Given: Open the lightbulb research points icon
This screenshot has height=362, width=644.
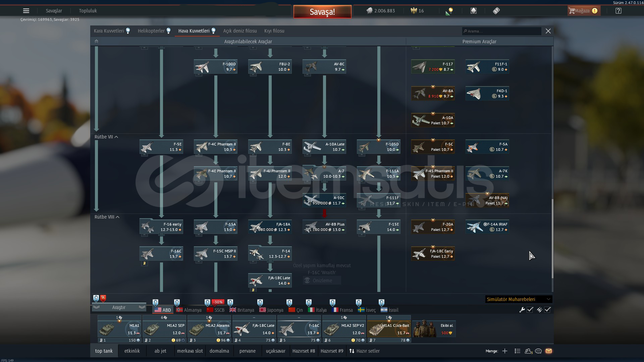Looking at the screenshot, I should (449, 11).
